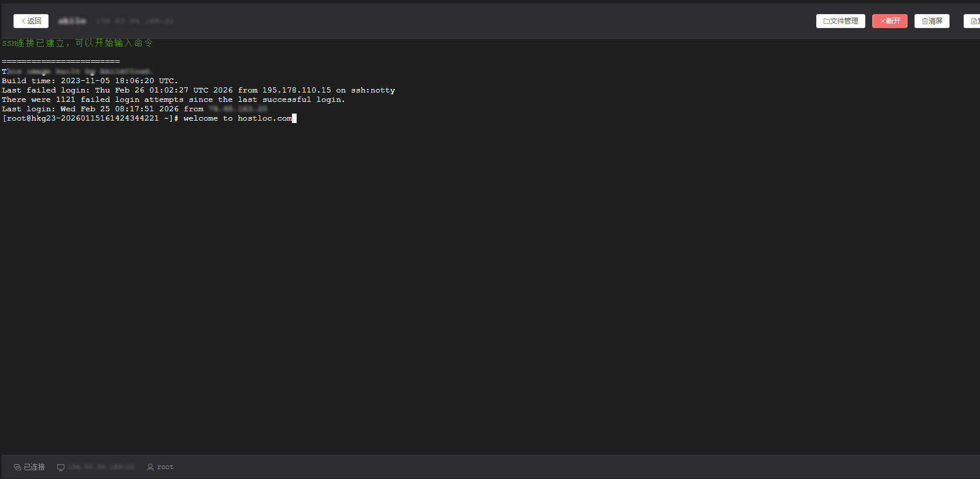Screen dimensions: 980x479
Task: Click the green SSH连接已建立 message
Action: coord(77,43)
